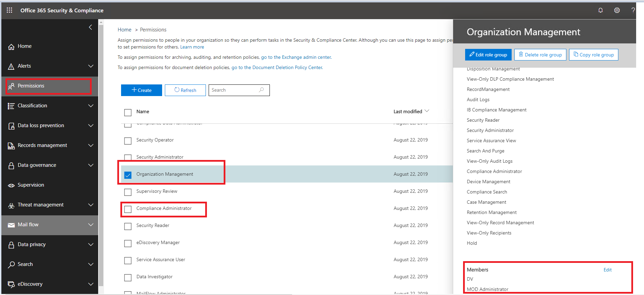The height and width of the screenshot is (295, 644).
Task: Sort by Last modified column arrow
Action: pos(426,111)
